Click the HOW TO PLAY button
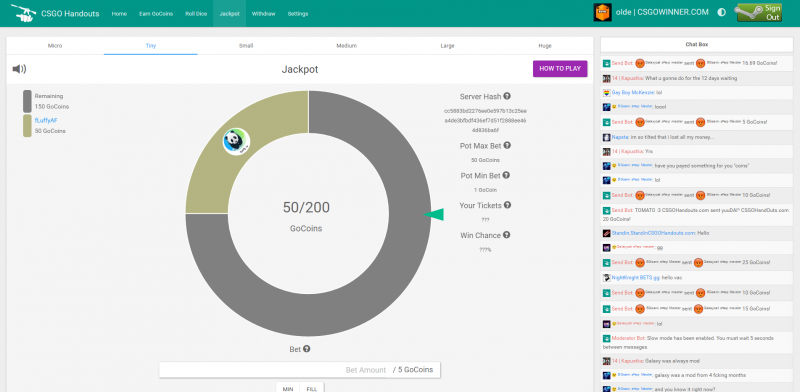This screenshot has height=392, width=800. 560,68
